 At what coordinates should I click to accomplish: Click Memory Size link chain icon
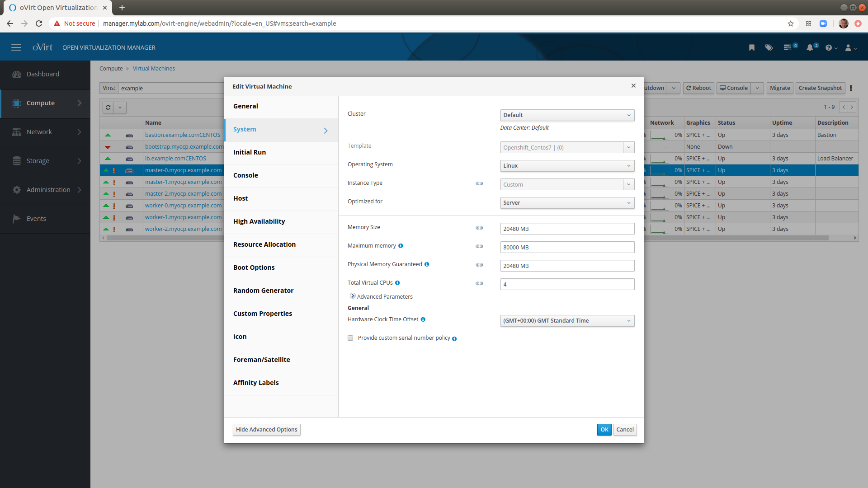coord(479,228)
